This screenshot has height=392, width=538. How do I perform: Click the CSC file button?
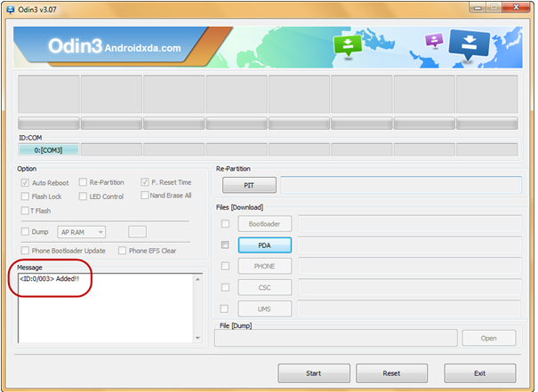coord(265,287)
